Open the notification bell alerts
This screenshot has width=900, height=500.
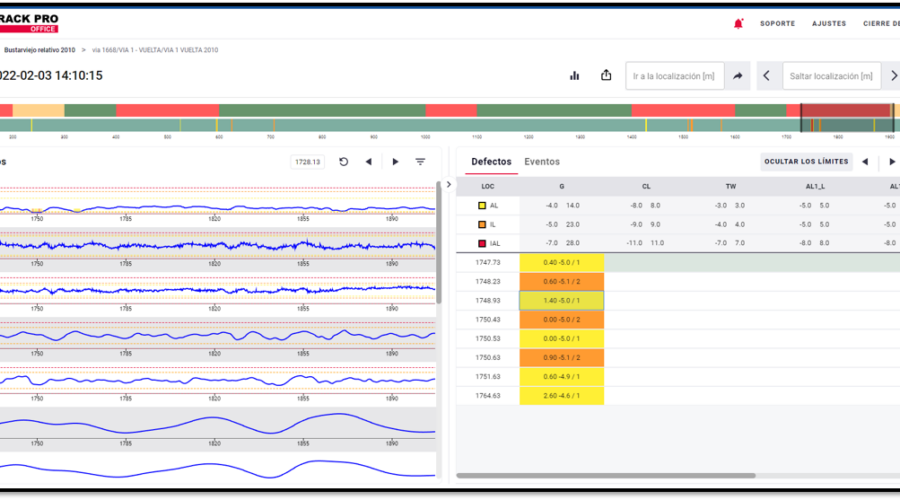click(739, 23)
